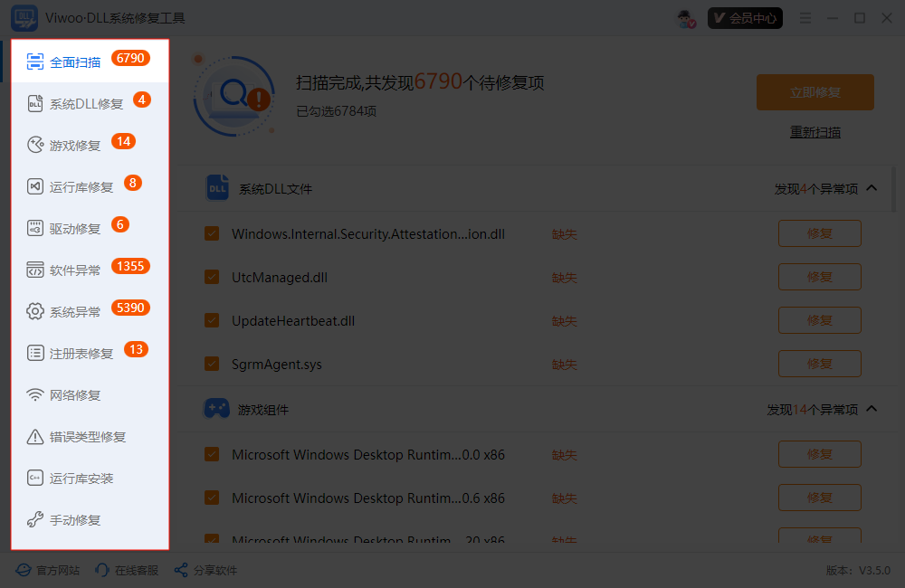
Task: Click the 驱动修复 driver icon
Action: pyautogui.click(x=35, y=228)
